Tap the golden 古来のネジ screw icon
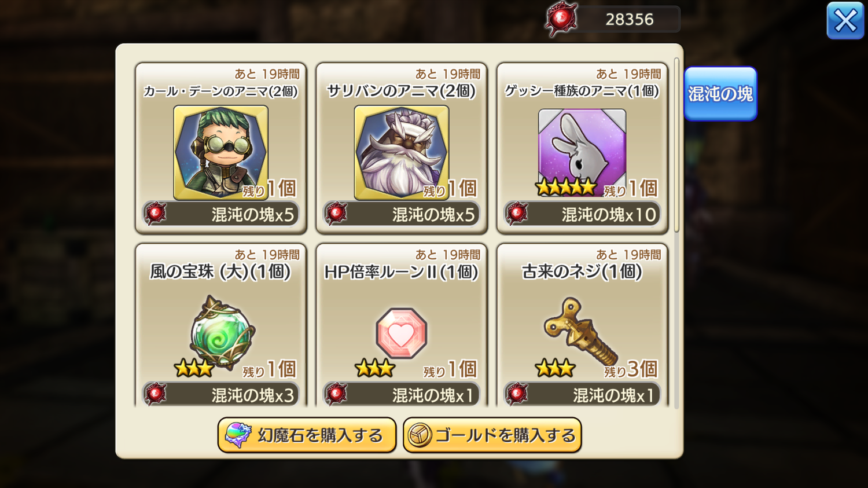 [x=580, y=331]
